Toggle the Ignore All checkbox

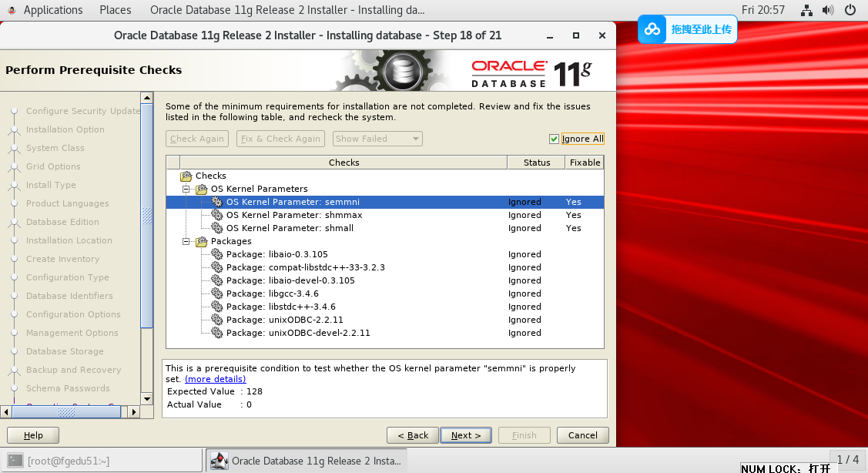(554, 139)
